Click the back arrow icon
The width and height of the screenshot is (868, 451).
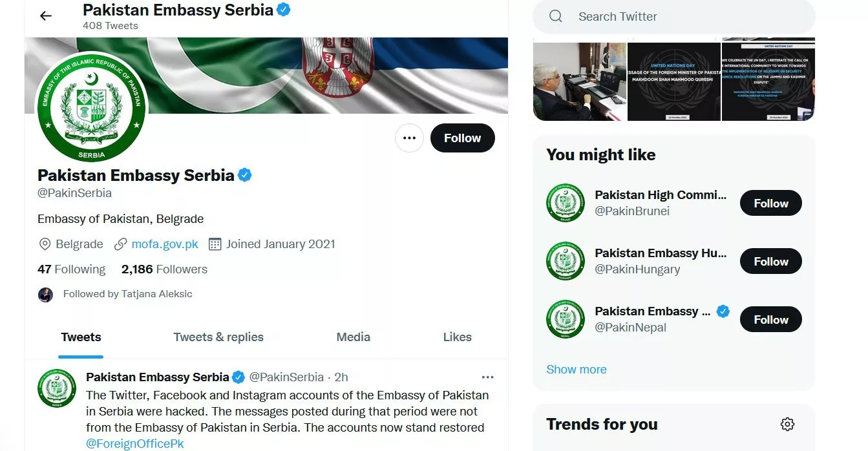(45, 16)
